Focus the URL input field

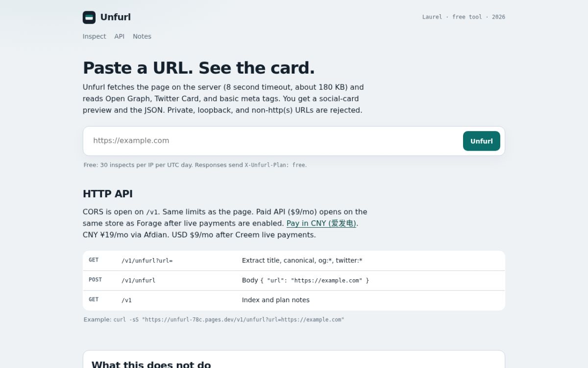pos(275,141)
